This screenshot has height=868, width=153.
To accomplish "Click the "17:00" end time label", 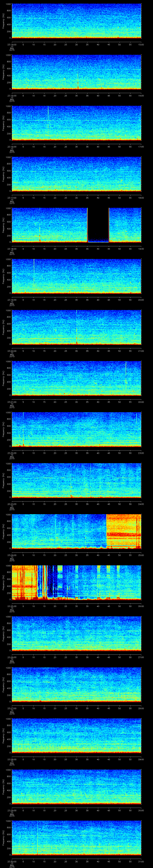I will [x=141, y=147].
